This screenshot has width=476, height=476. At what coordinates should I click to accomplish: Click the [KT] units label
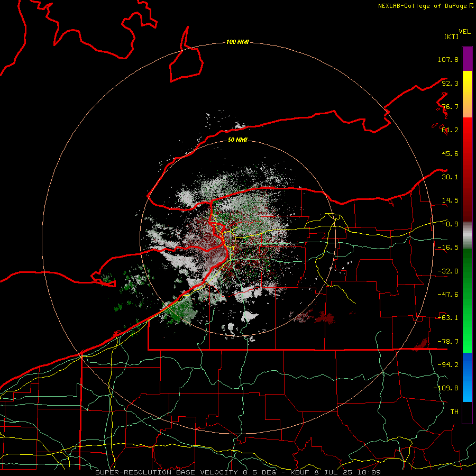pyautogui.click(x=451, y=36)
